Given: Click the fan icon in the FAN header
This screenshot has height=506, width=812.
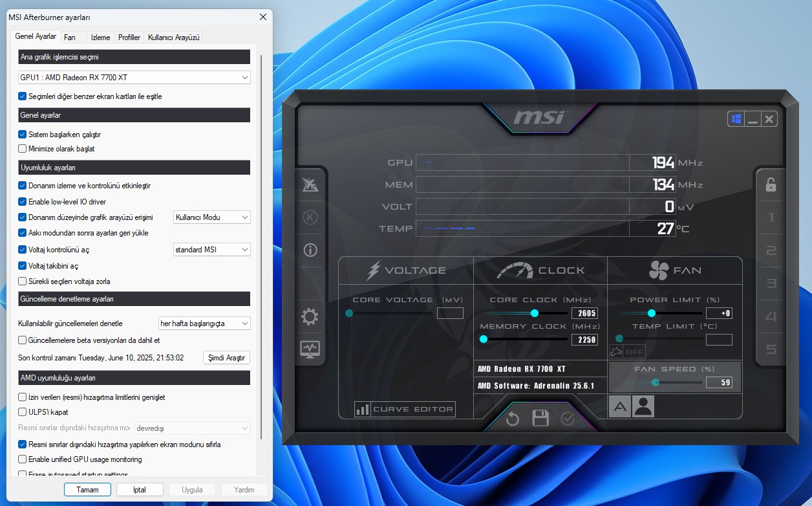Looking at the screenshot, I should pos(658,270).
